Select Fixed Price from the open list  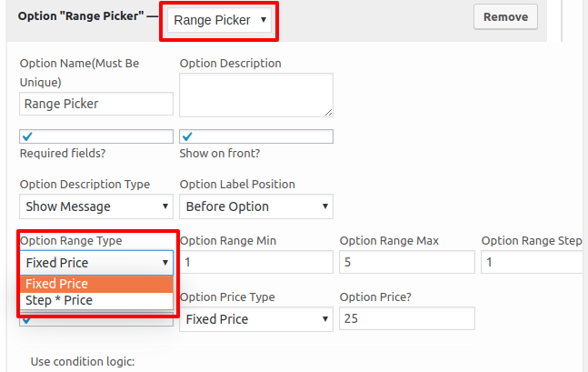(x=96, y=284)
